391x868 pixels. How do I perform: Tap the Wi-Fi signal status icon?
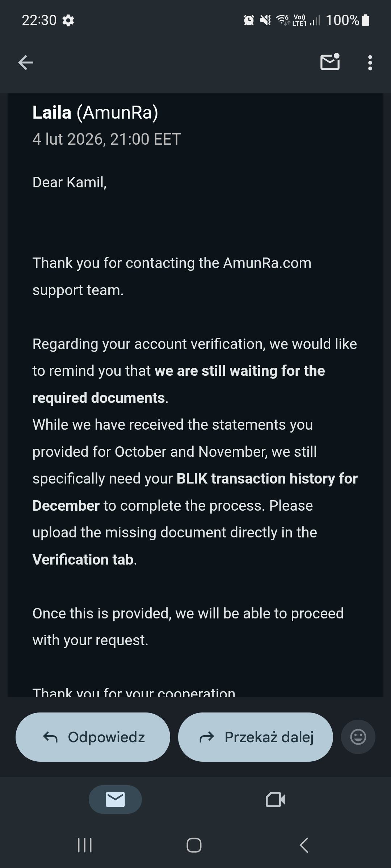pyautogui.click(x=283, y=20)
